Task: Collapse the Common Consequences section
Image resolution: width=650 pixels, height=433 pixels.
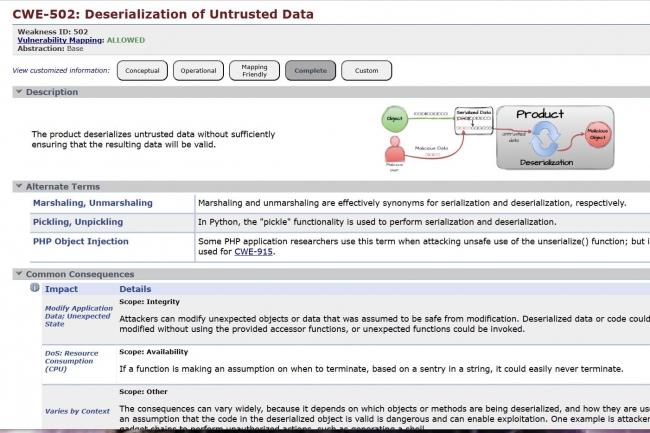Action: tap(19, 274)
